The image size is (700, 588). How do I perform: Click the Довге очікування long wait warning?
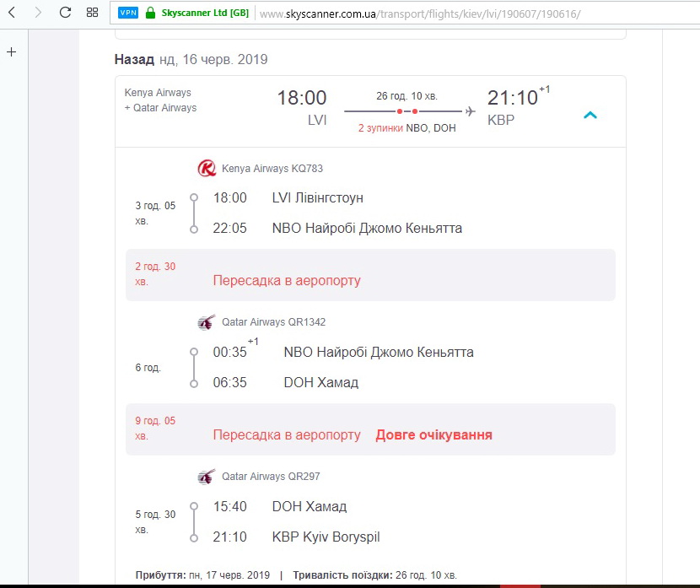(x=434, y=434)
